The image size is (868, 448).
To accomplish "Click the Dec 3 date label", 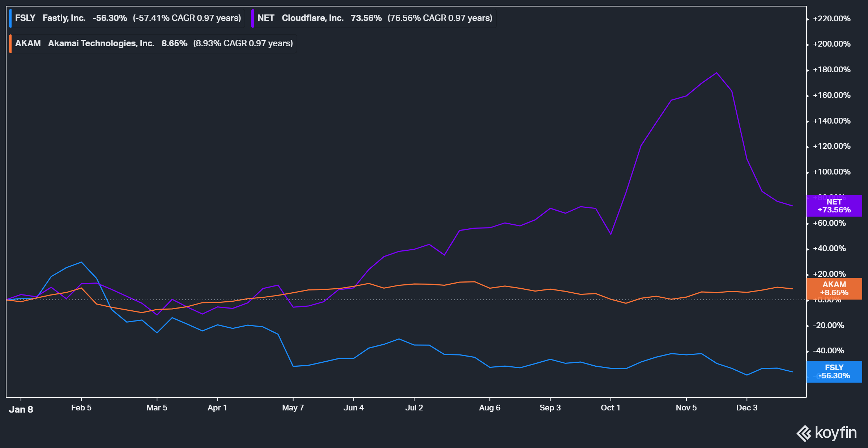I will 747,408.
